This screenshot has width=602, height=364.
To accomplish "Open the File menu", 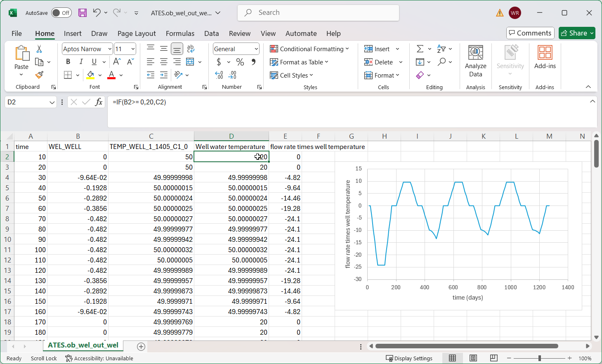I will tap(17, 33).
